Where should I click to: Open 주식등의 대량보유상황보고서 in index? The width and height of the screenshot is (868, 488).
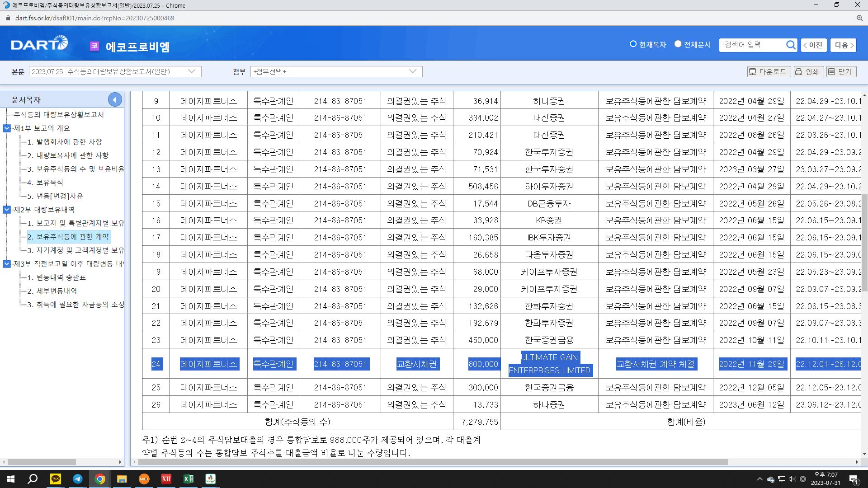tap(59, 115)
